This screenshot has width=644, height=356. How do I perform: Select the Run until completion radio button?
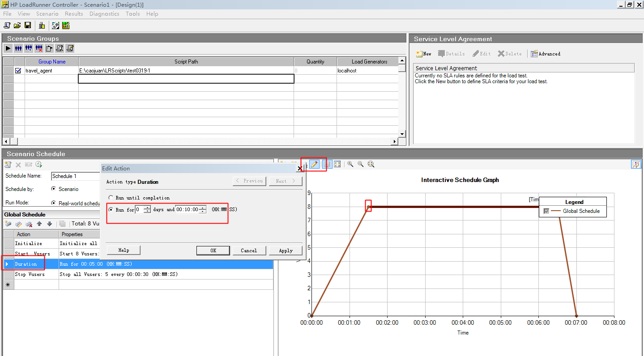(x=111, y=198)
